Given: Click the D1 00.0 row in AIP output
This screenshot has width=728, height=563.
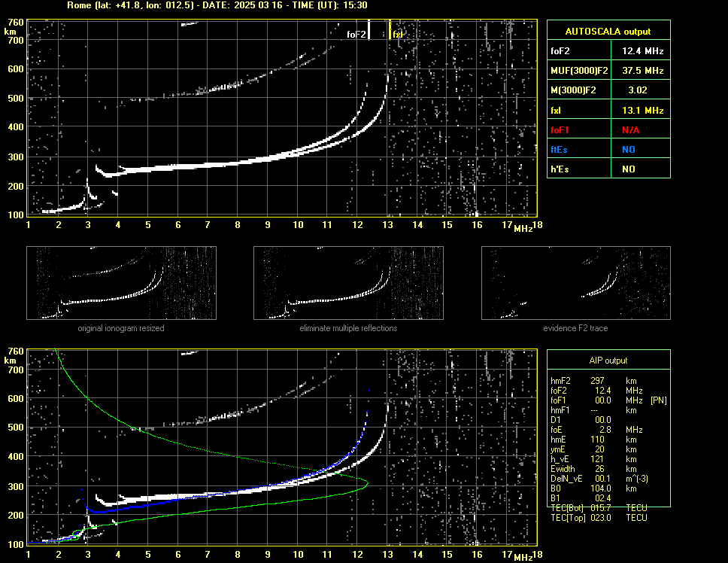Looking at the screenshot, I should [x=581, y=419].
